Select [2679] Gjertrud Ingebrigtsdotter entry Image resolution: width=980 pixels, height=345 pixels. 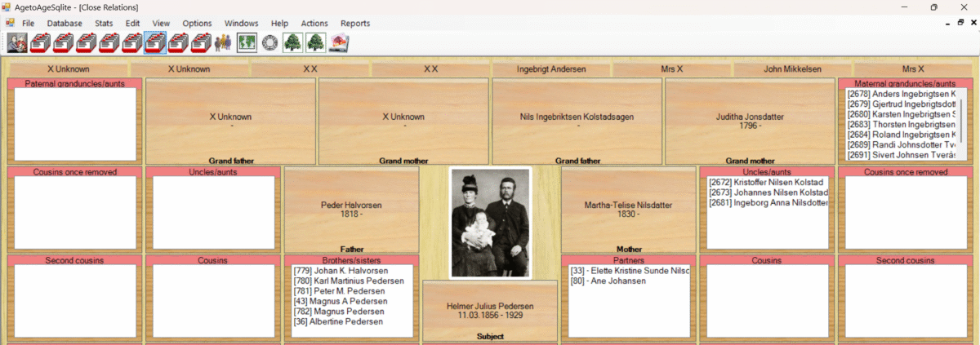[902, 104]
